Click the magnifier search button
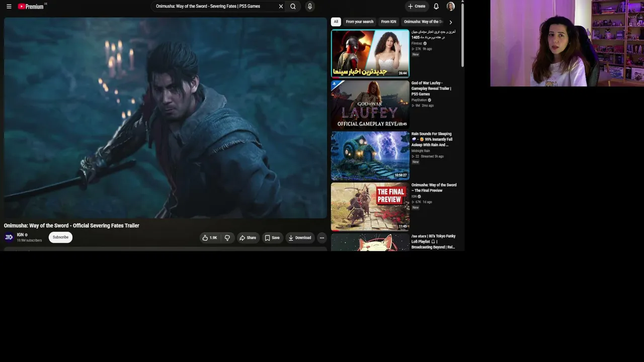The width and height of the screenshot is (644, 362). pos(293,7)
